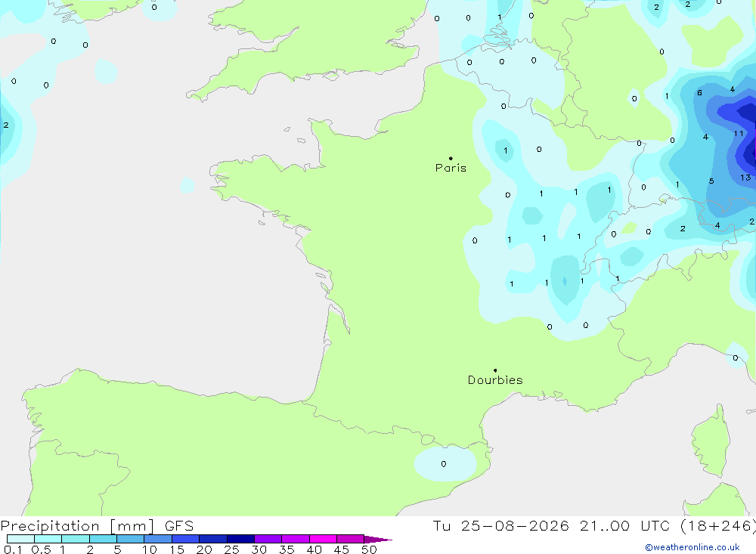Open the weatheronline.co.uk copyright link

click(692, 547)
